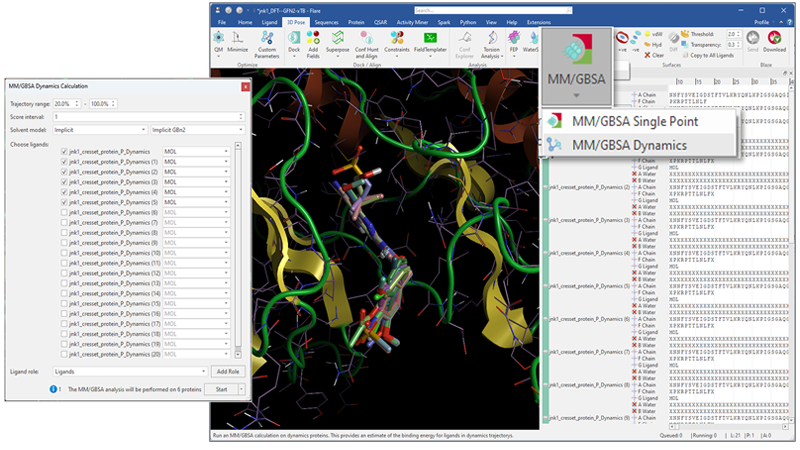Screen dimensions: 800x450
Task: Show the Hyd surface
Action: (653, 44)
